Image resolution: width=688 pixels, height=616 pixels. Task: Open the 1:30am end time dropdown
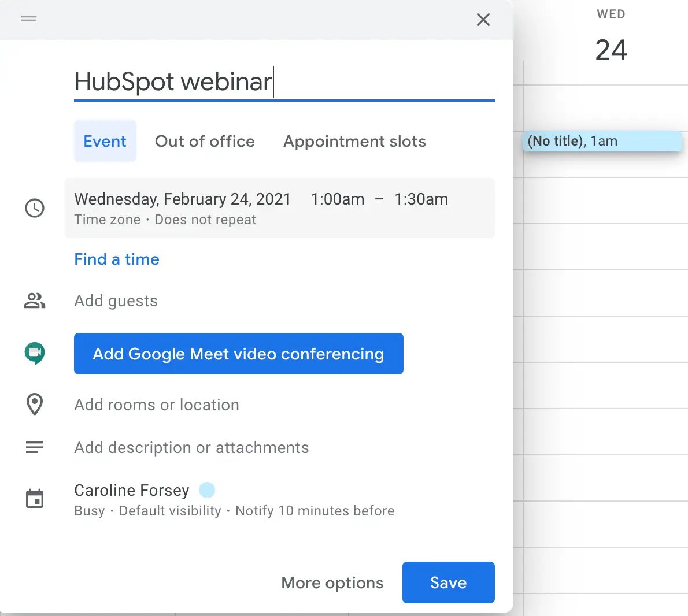coord(421,199)
